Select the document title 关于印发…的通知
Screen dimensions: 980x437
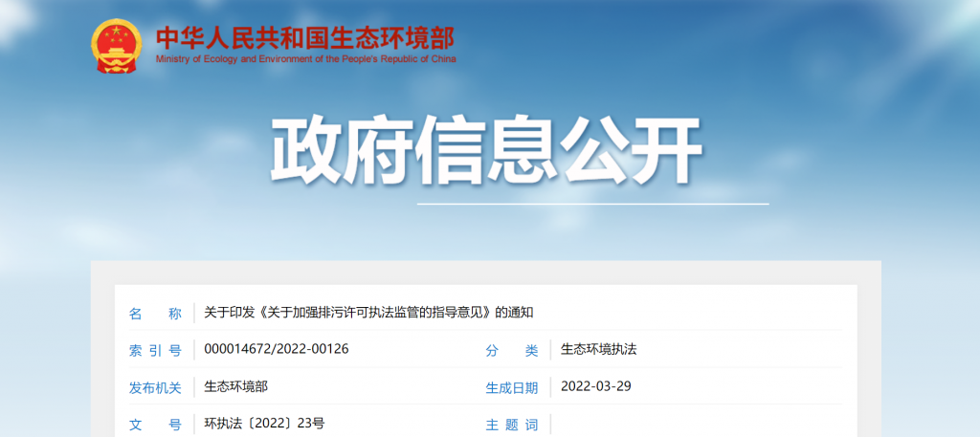[x=368, y=313]
